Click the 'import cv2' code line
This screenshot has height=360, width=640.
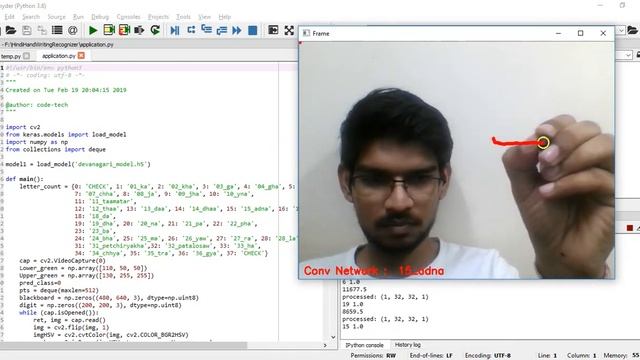23,127
